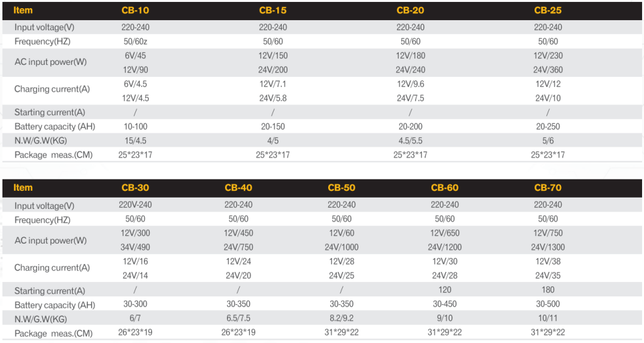Click CB-70 starting current value 180
Screen dimensions: 644x343
tap(548, 290)
